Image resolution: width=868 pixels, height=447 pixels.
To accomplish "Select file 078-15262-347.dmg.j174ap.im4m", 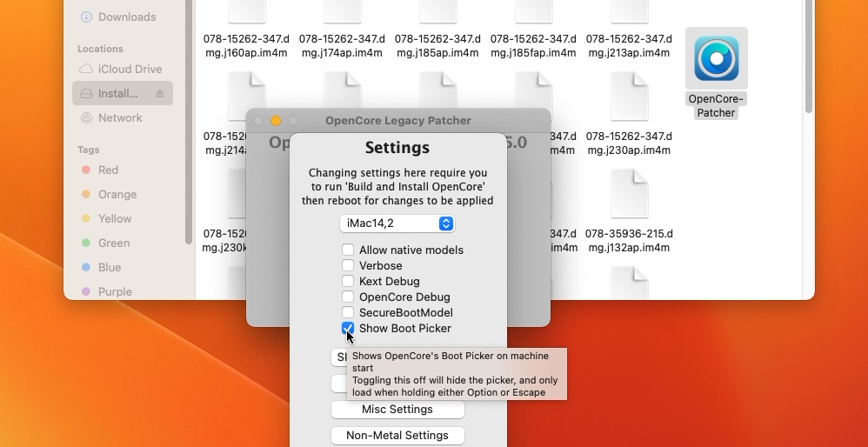I will pos(342,46).
